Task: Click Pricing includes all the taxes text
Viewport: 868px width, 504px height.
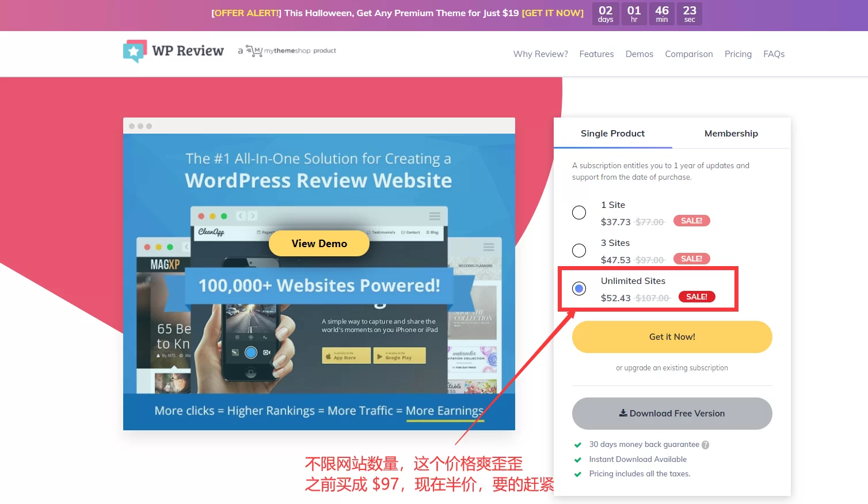Action: coord(639,474)
